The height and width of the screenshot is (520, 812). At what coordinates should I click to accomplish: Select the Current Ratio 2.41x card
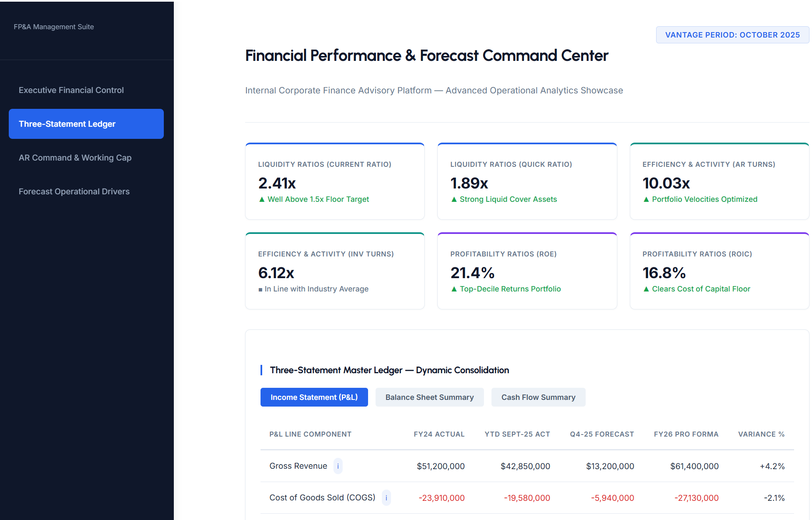[x=335, y=181]
